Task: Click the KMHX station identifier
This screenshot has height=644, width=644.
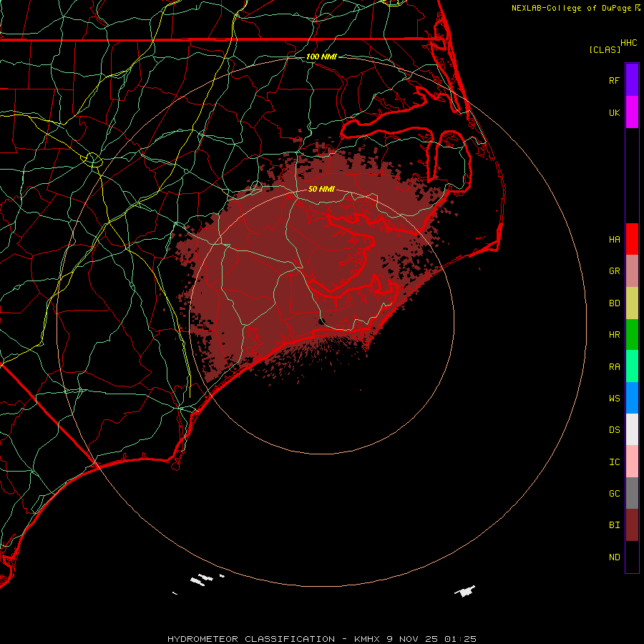Action: click(x=367, y=639)
